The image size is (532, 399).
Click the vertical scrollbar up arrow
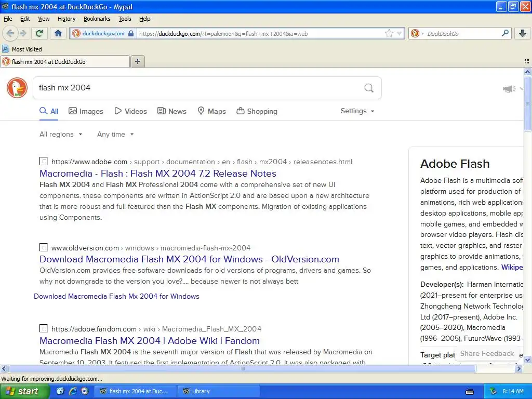click(x=527, y=72)
